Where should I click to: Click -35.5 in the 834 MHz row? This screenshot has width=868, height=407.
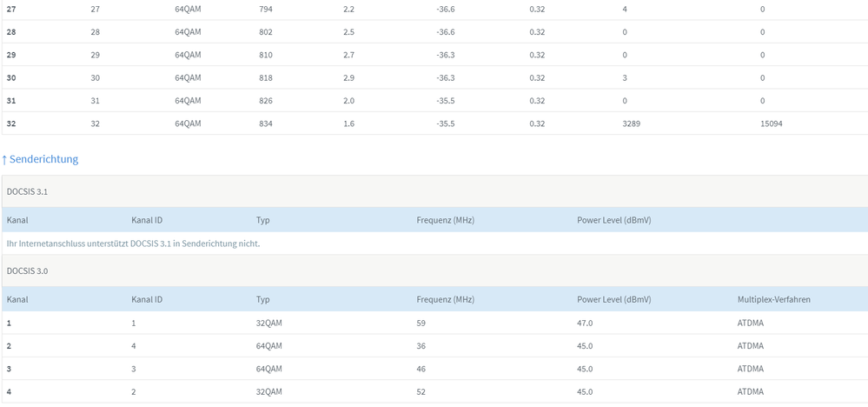(446, 124)
